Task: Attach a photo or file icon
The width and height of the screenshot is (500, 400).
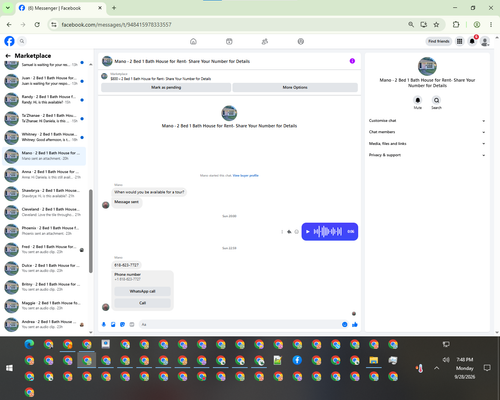Action: (113, 324)
